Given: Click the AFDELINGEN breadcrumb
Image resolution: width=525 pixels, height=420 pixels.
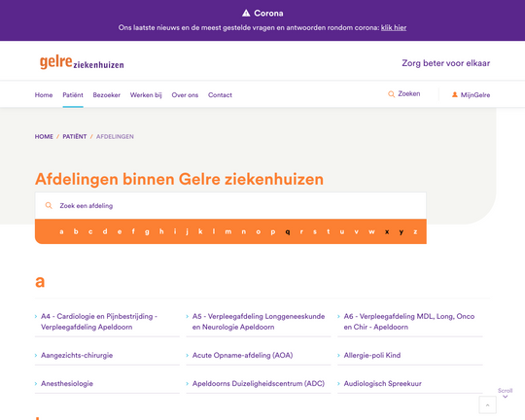Looking at the screenshot, I should coord(115,137).
